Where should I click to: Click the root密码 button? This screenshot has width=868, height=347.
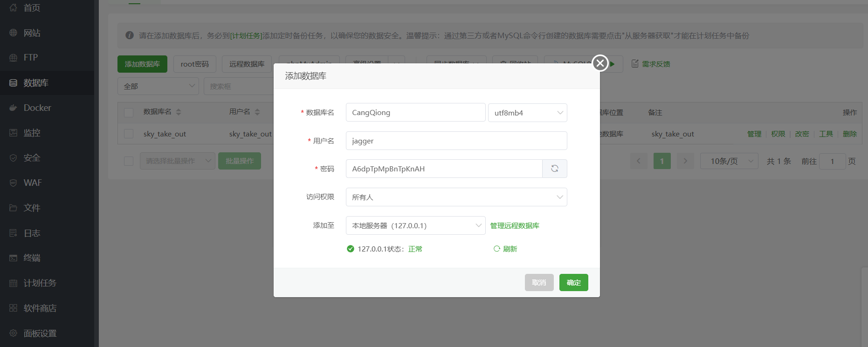[x=195, y=64]
